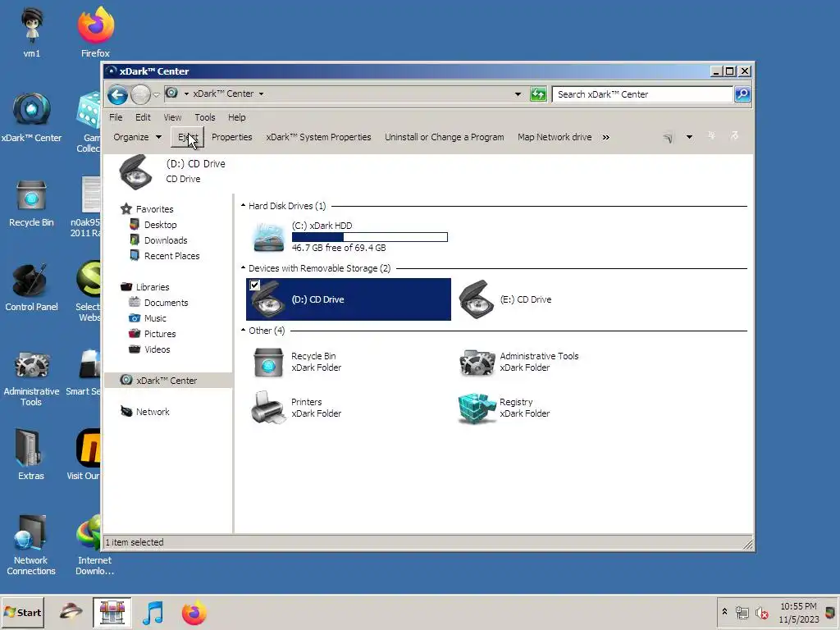Click Map Network drive
This screenshot has height=630, width=840.
point(555,137)
